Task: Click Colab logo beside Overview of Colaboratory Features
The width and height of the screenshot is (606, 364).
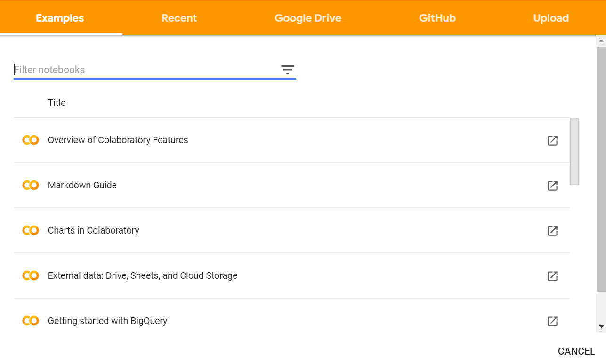Action: [31, 140]
